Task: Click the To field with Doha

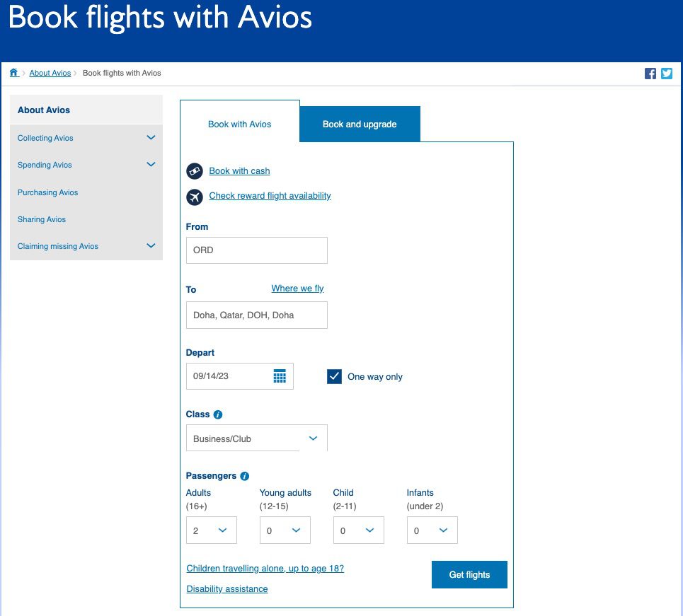Action: click(256, 315)
